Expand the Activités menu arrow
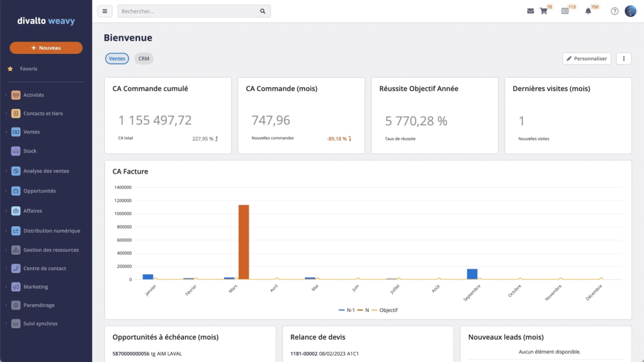 (6, 95)
